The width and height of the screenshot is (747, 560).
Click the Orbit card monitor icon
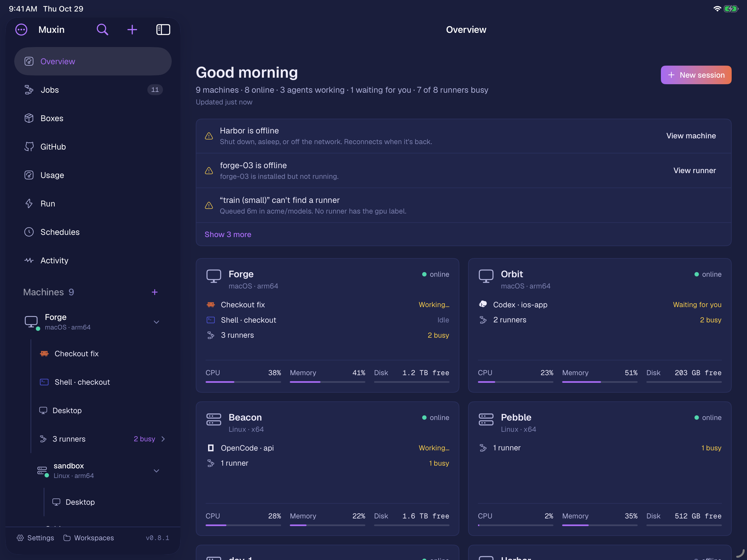[486, 276]
